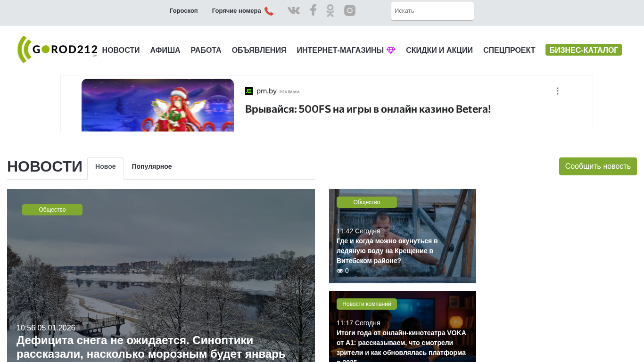Click the GOROD212 logo
The width and height of the screenshot is (644, 362).
click(57, 49)
